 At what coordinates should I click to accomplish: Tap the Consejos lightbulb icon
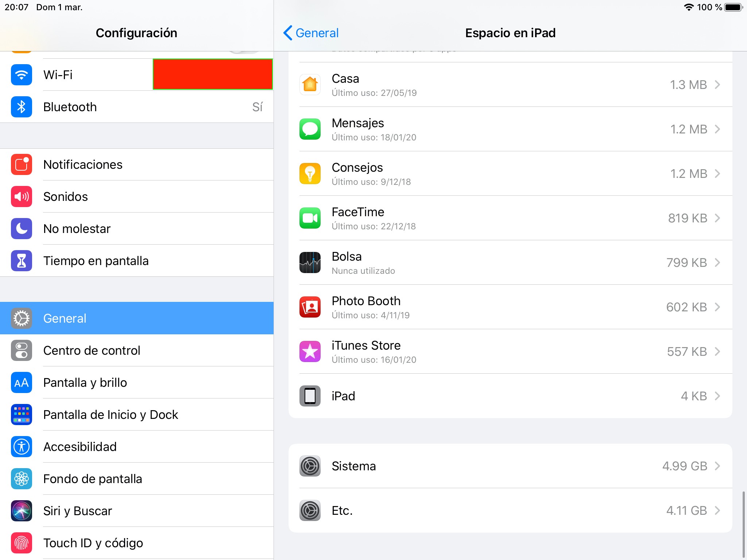(310, 174)
